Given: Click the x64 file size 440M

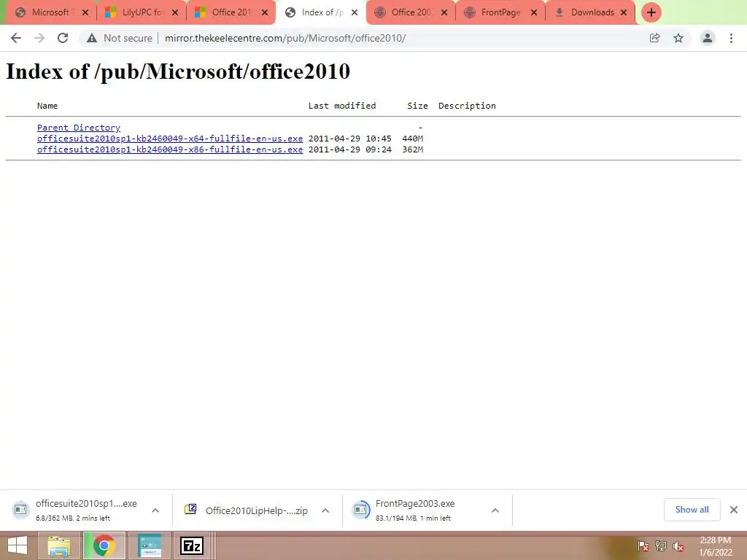Looking at the screenshot, I should [413, 139].
